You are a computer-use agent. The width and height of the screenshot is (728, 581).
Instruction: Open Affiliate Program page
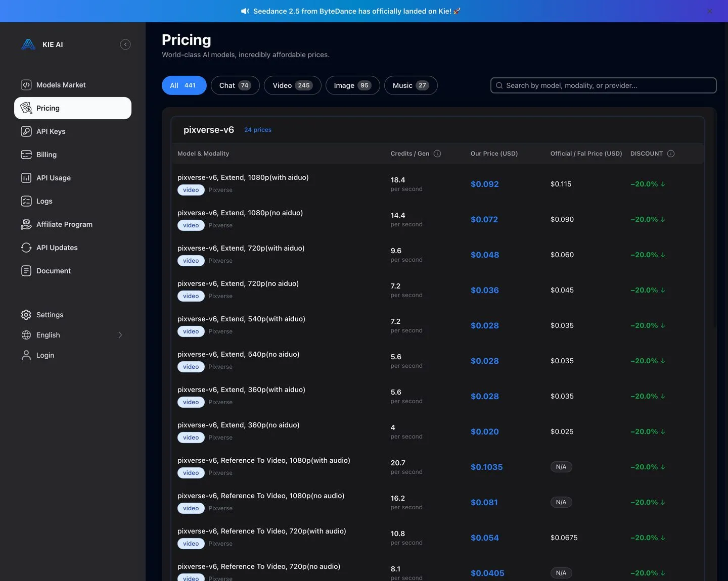click(73, 224)
